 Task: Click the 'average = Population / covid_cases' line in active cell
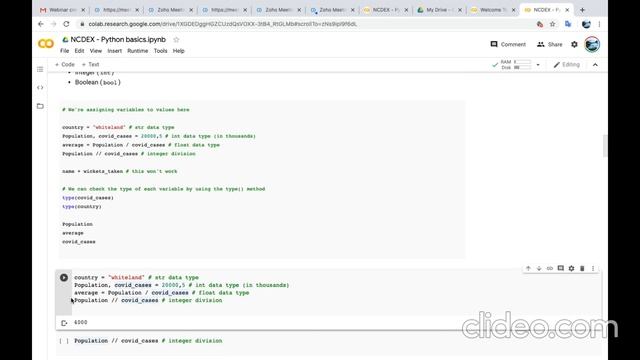pos(162,293)
